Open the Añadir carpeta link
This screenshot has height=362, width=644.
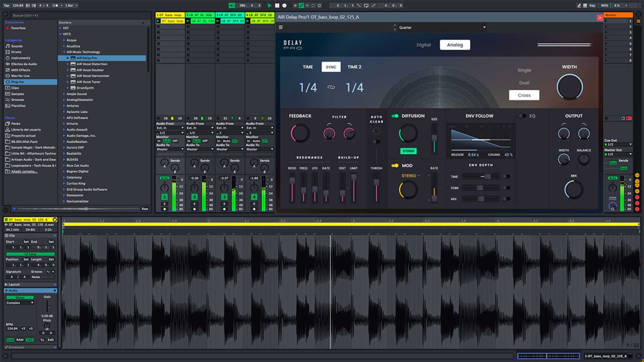(x=24, y=172)
